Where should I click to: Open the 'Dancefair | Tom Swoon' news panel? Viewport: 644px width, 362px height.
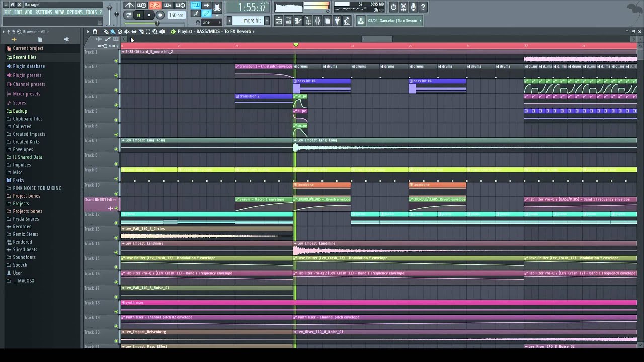(x=394, y=21)
